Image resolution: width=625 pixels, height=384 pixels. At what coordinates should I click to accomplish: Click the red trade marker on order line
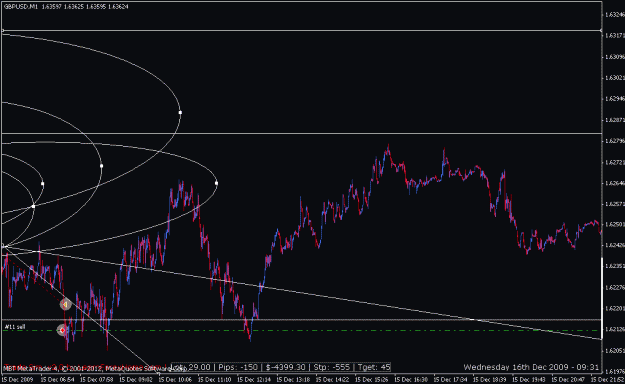click(x=62, y=330)
